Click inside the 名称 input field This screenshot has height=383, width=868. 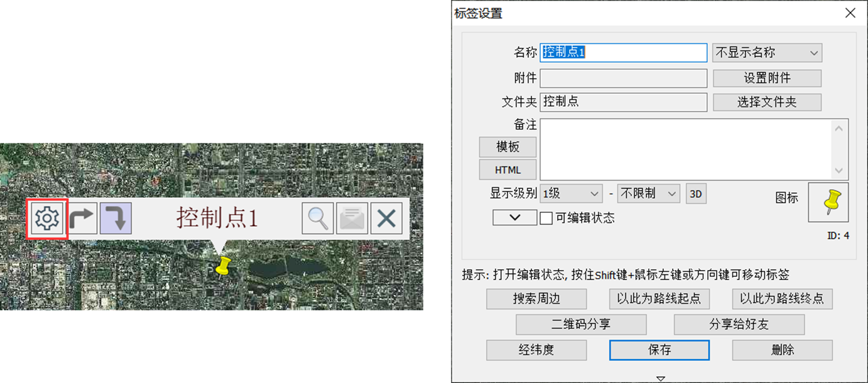tap(623, 53)
